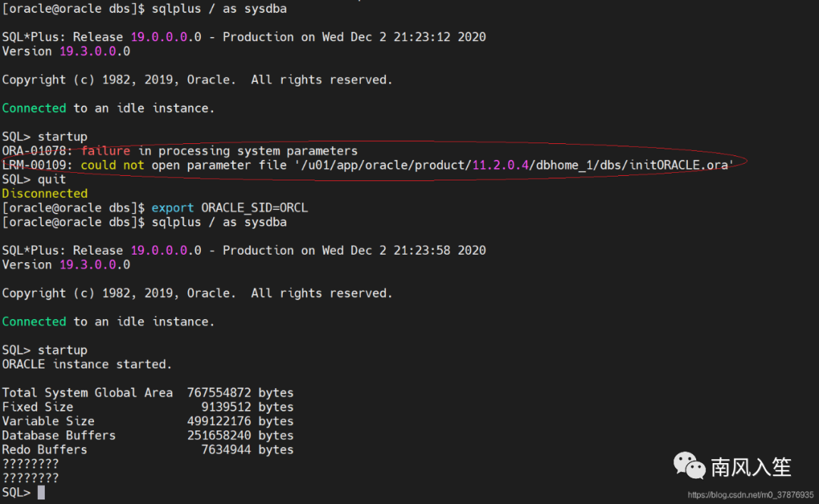Click the Redo Buffers line
Image resolution: width=819 pixels, height=504 pixels.
148,449
